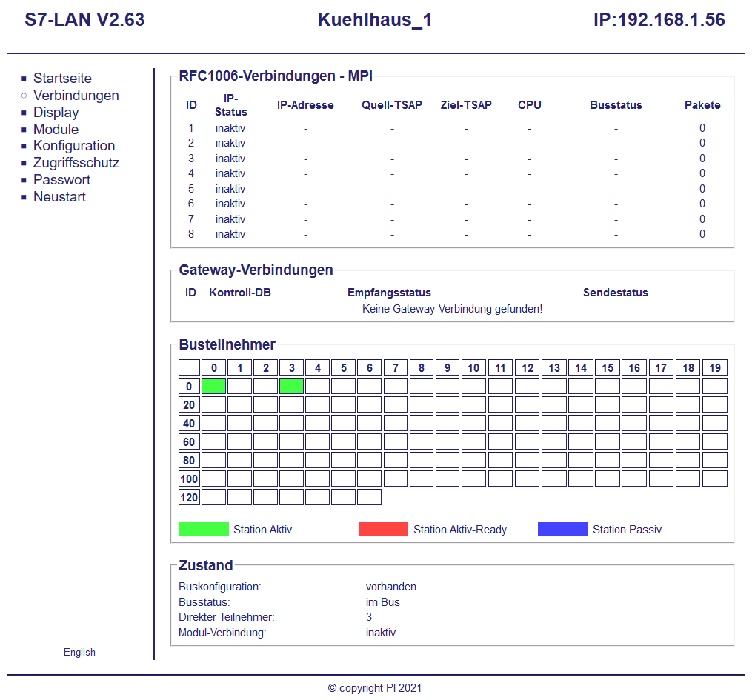Click the blue Station Passiv legend swatch
755x700 pixels.
click(562, 529)
